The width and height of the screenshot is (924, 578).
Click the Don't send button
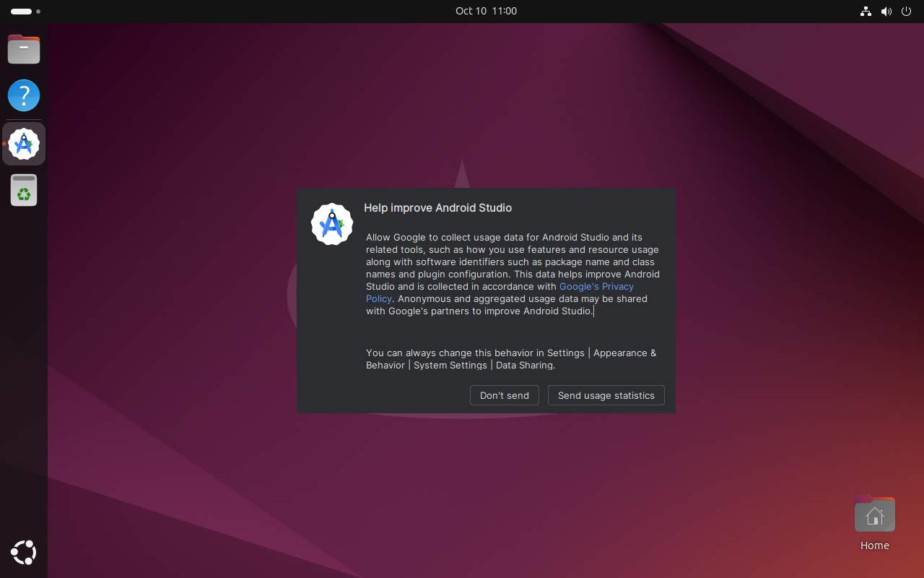click(x=504, y=395)
